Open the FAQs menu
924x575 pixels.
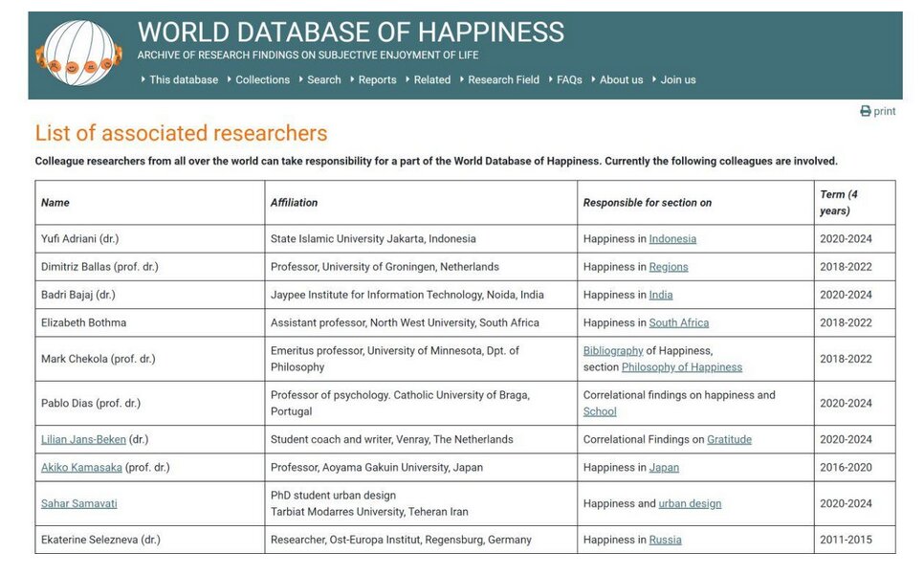pyautogui.click(x=569, y=79)
